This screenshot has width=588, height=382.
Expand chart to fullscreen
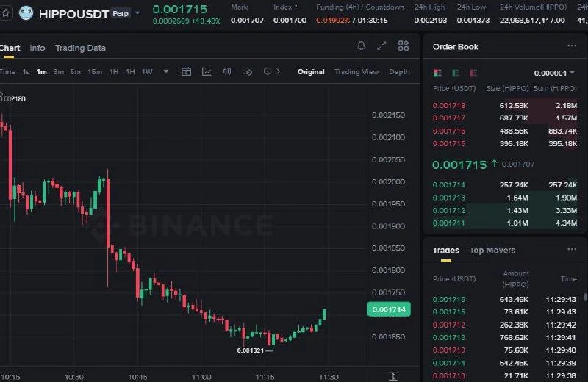pyautogui.click(x=381, y=46)
